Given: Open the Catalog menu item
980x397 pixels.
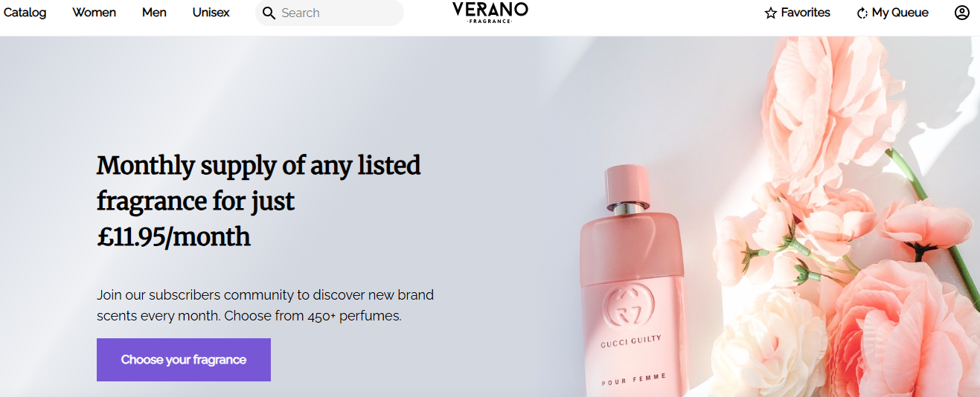Looking at the screenshot, I should (x=25, y=13).
